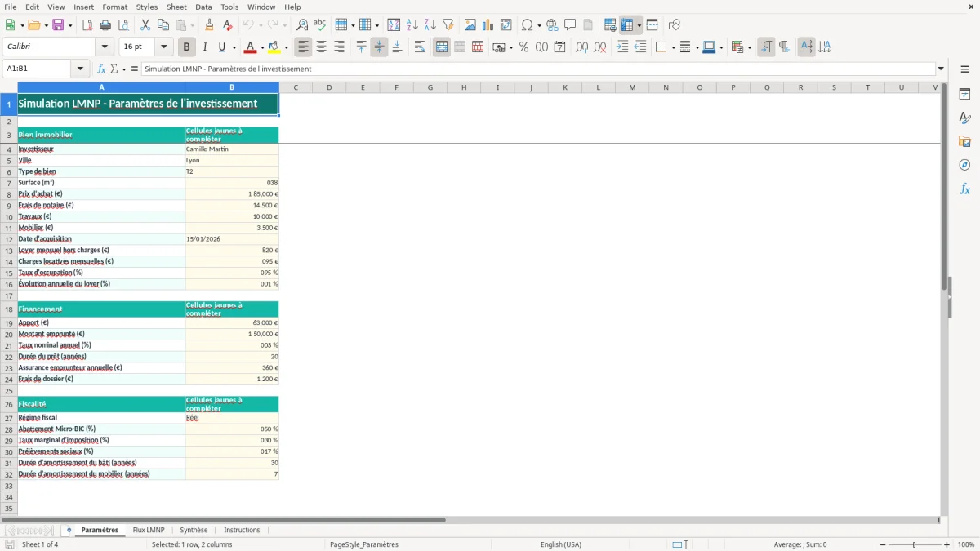Run the Spelling check

pos(320,25)
